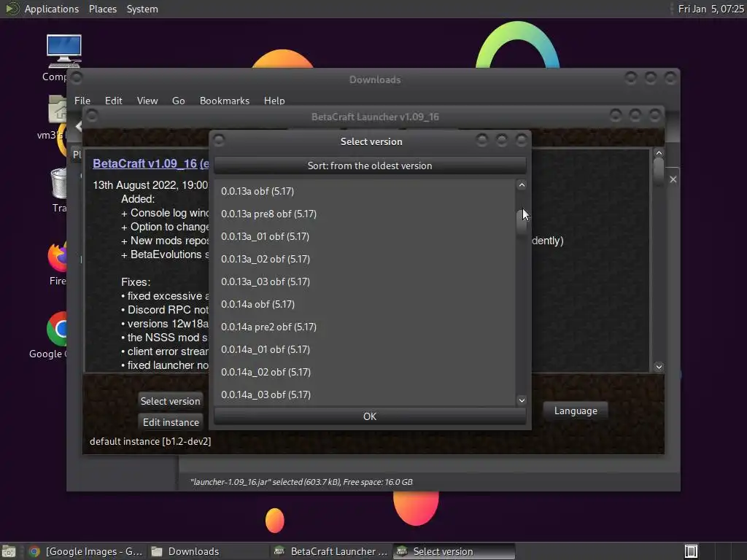Image resolution: width=747 pixels, height=560 pixels.
Task: Click the version list scrollbar thumb
Action: click(x=522, y=222)
